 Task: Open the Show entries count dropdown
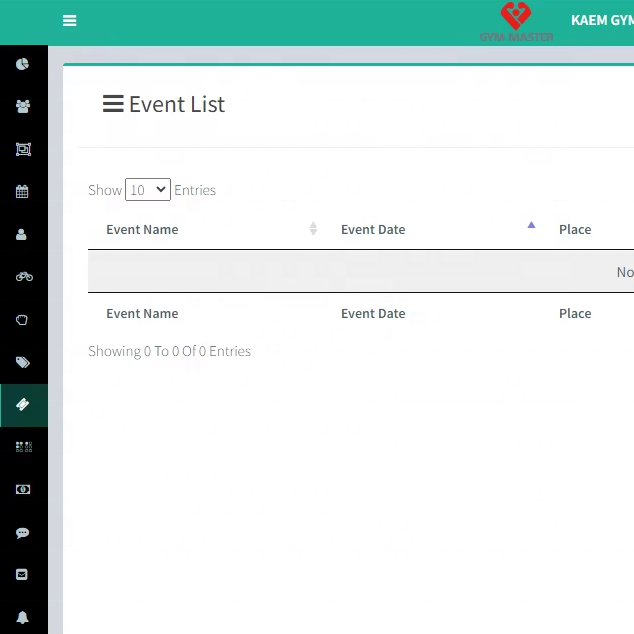(x=148, y=190)
